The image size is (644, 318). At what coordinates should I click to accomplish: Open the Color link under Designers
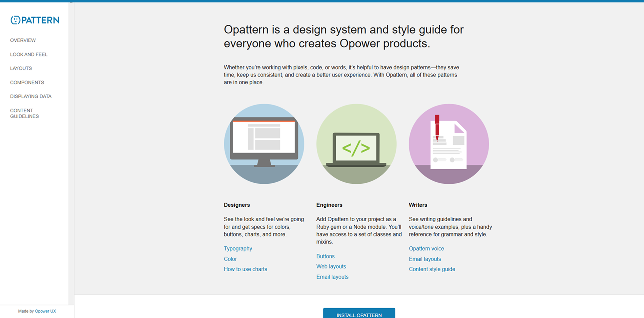[x=230, y=259]
